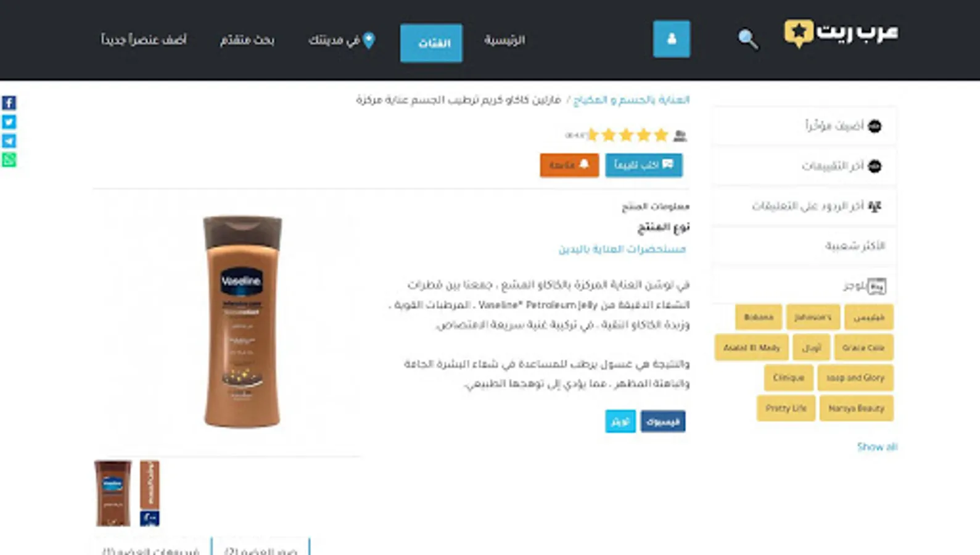Click the 'اكتب تقييماً' write review button
Screen dimensions: 980x555
tap(644, 165)
